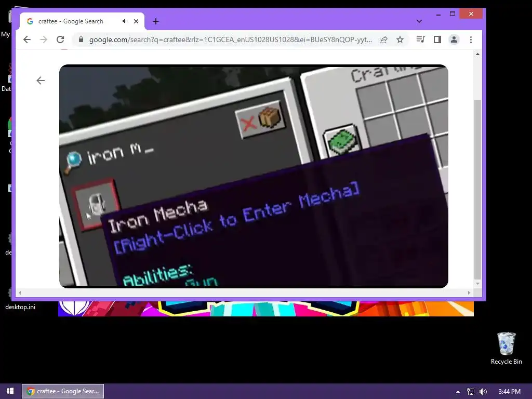
Task: Share this page using the share icon
Action: coord(383,39)
